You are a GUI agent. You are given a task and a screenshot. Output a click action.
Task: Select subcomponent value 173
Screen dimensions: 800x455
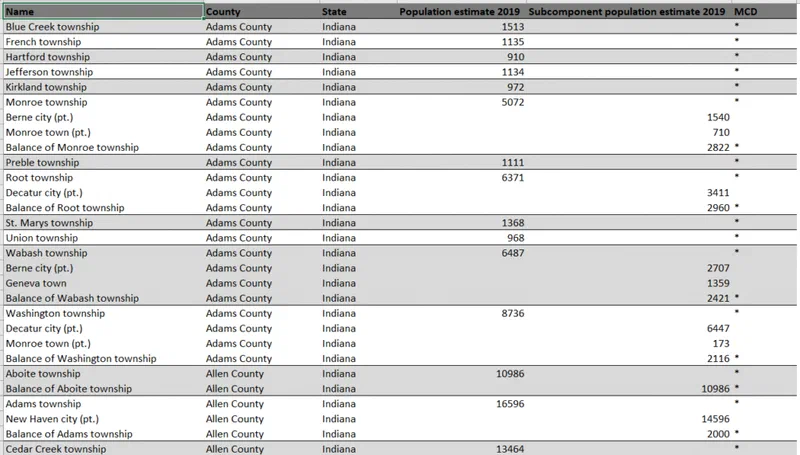pyautogui.click(x=721, y=344)
